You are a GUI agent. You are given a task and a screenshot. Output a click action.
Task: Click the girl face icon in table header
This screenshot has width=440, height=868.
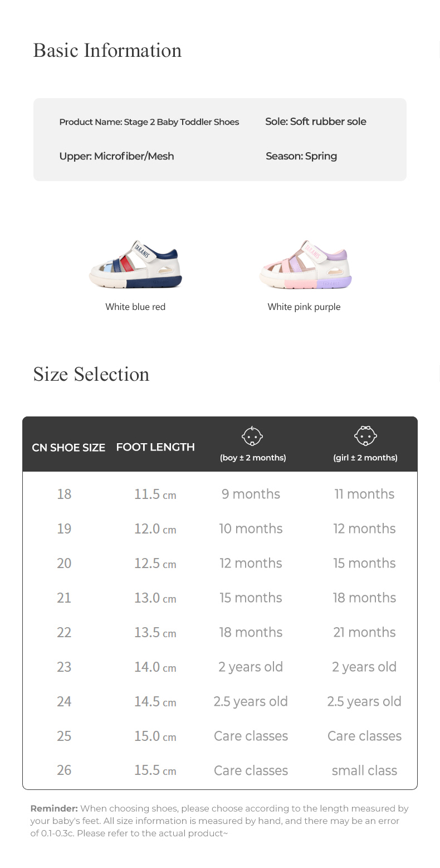tap(365, 436)
